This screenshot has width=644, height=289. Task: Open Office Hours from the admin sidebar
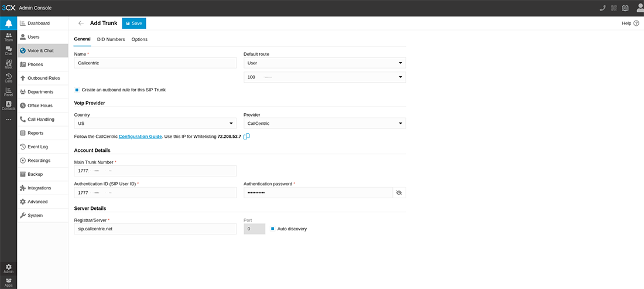coord(43,106)
